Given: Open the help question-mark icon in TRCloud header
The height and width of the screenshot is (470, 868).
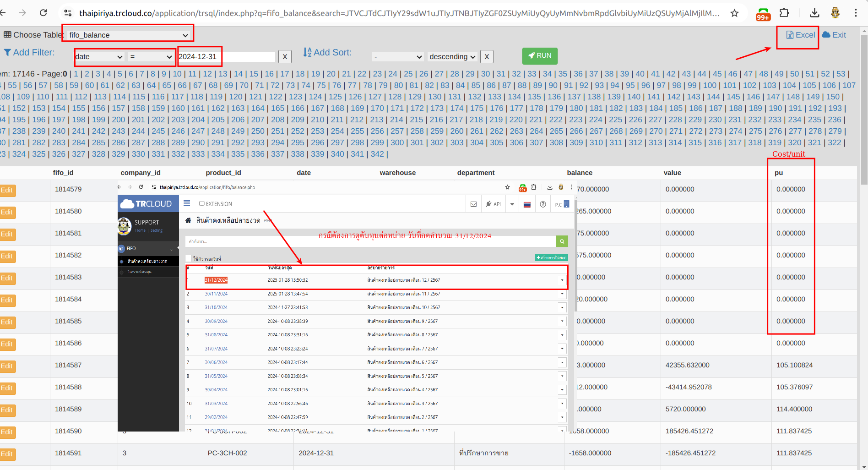Looking at the screenshot, I should (x=542, y=204).
